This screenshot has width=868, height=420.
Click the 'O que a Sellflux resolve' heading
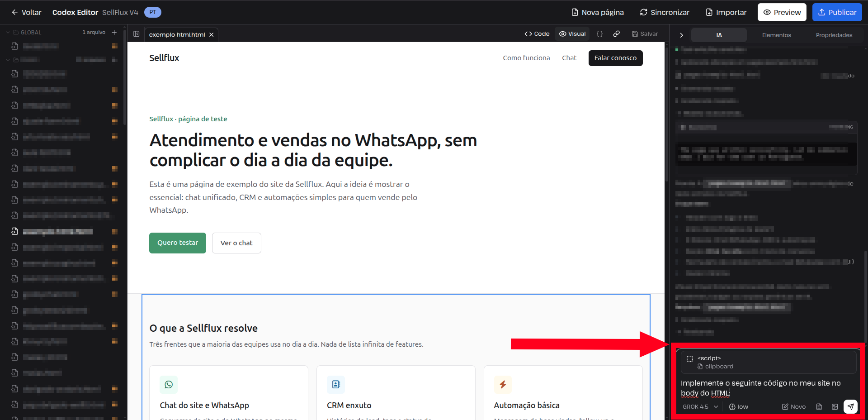(203, 328)
